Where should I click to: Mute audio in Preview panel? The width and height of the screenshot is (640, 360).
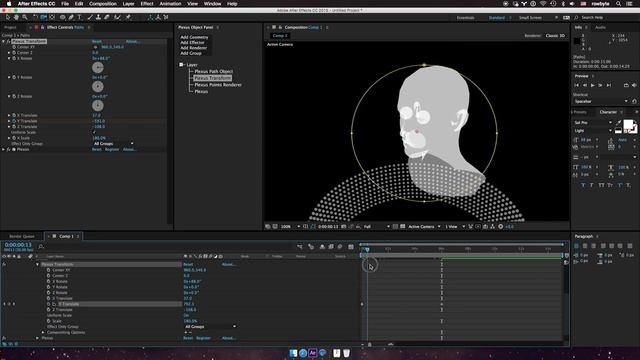click(x=634, y=85)
